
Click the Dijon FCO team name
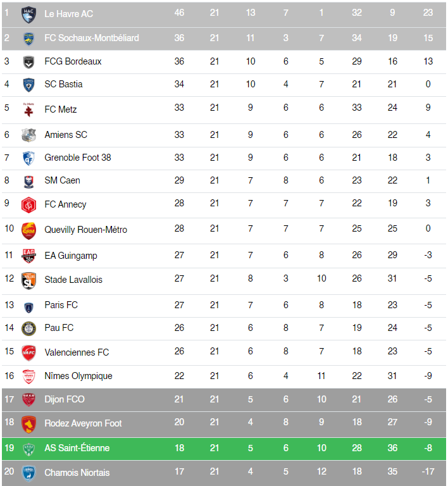point(65,399)
